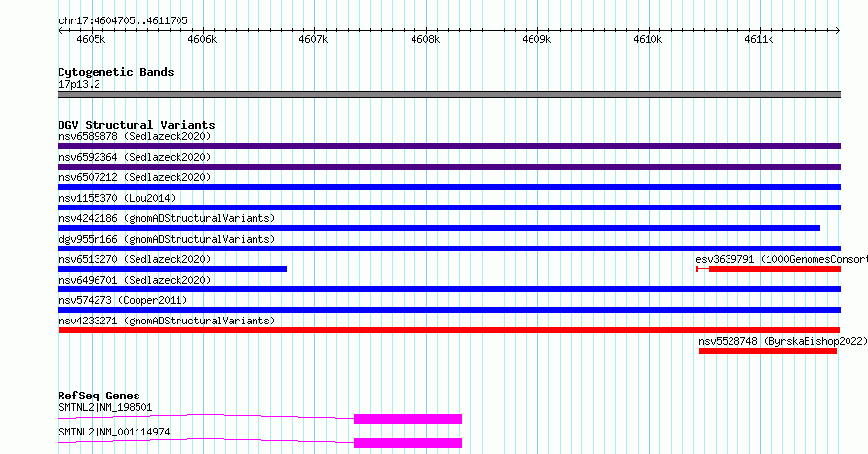The width and height of the screenshot is (868, 454).
Task: Select the blue nsv6507212 variant bar
Action: pyautogui.click(x=449, y=187)
